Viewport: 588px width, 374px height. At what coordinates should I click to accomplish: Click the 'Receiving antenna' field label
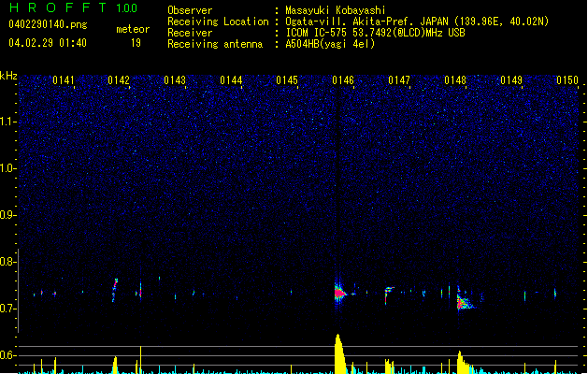point(215,44)
